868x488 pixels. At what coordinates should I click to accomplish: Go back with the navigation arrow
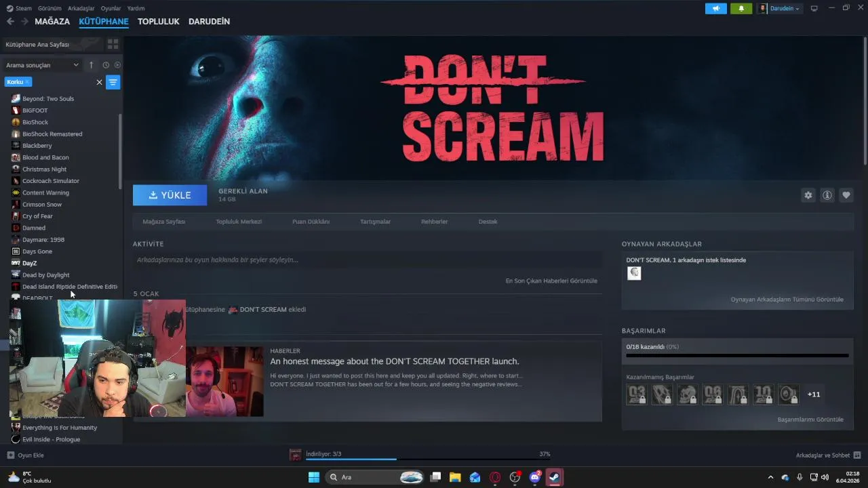[x=10, y=22]
